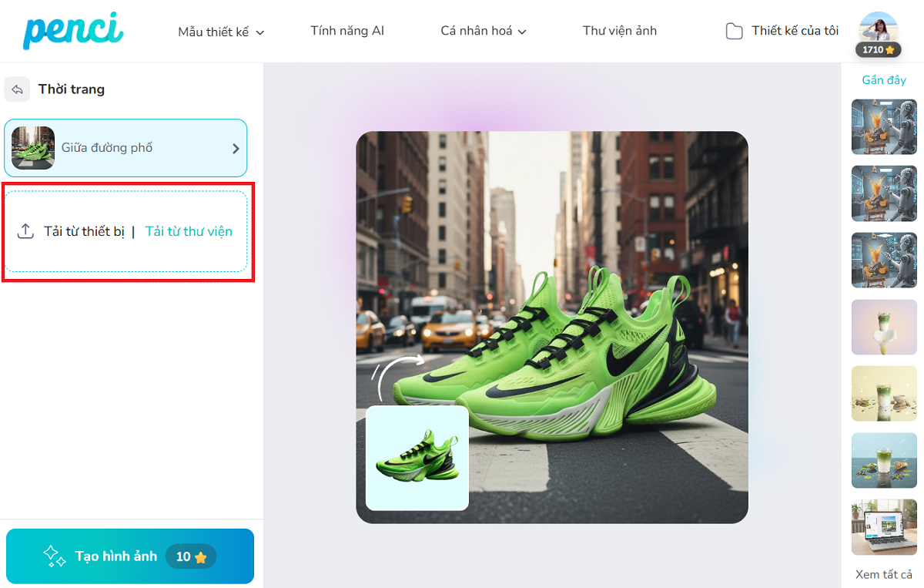
Task: Click the user profile avatar
Action: 879,28
